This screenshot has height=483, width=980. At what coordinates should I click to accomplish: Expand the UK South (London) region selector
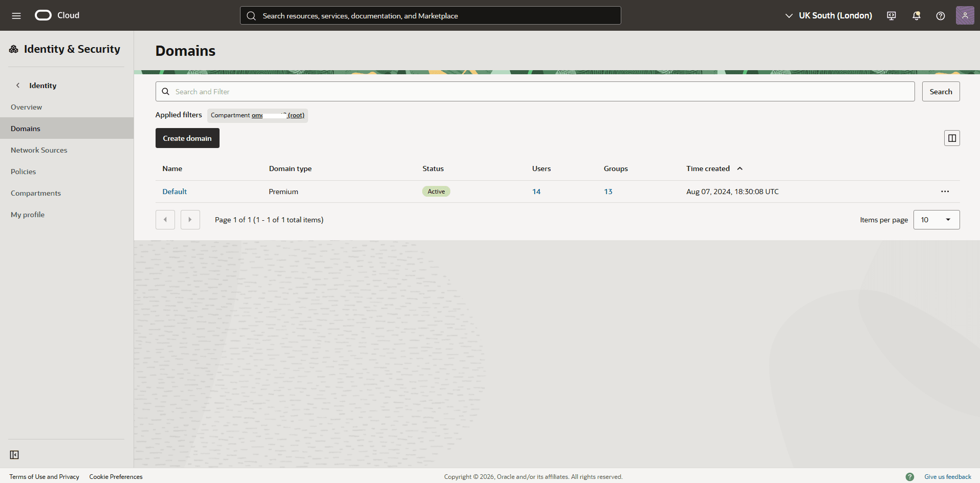tap(829, 16)
